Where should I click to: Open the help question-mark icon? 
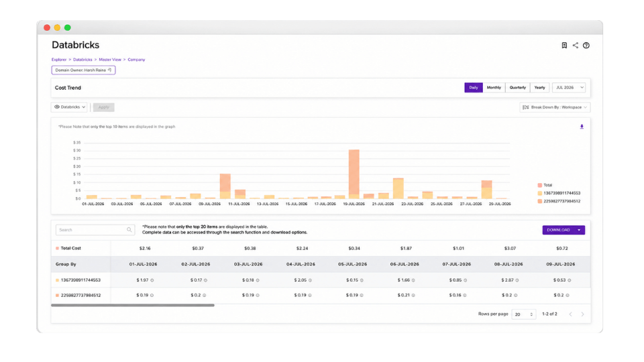[586, 46]
